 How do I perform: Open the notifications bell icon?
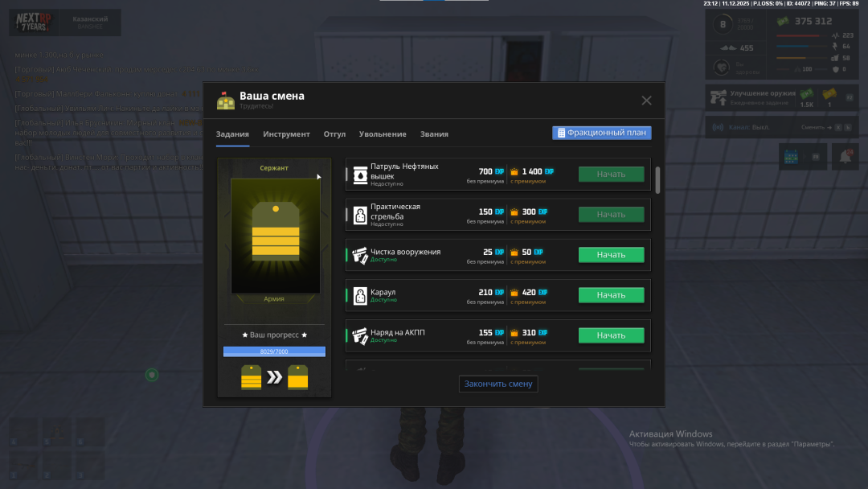click(x=845, y=157)
